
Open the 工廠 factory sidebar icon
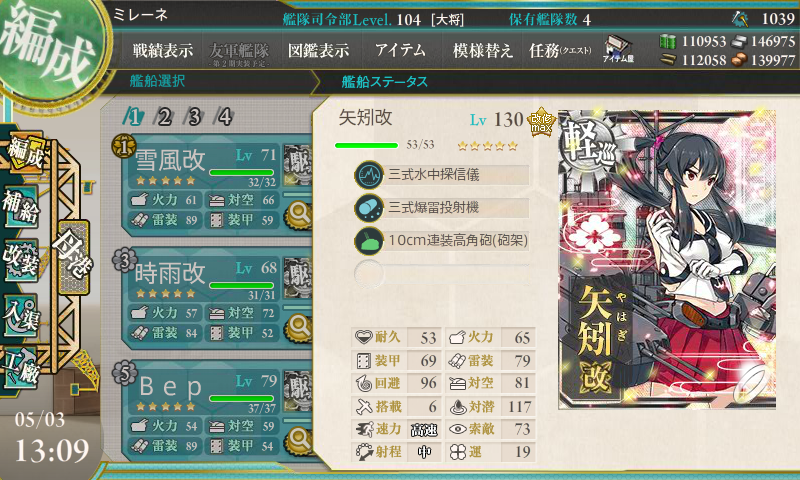(21, 368)
